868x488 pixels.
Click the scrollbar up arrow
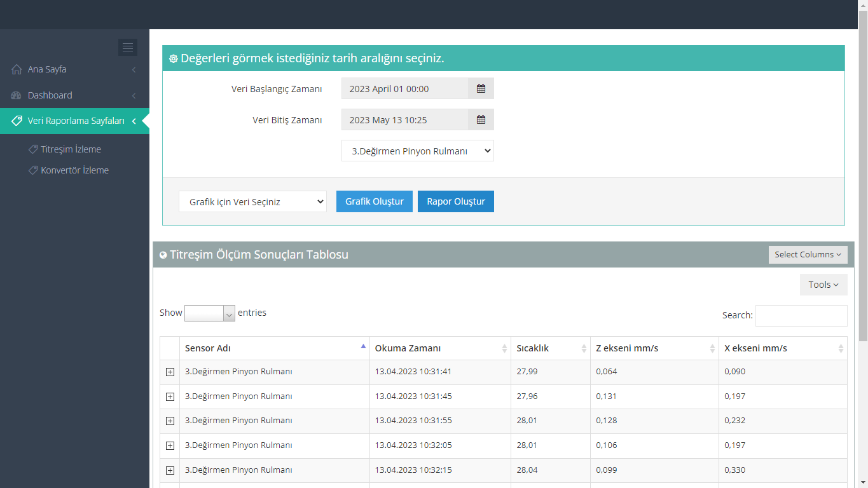coord(863,5)
